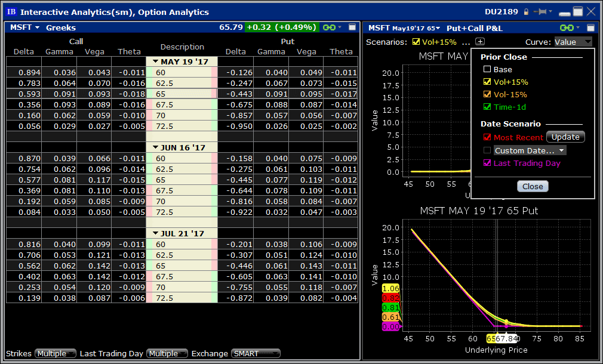Open the Custom Date... dropdown
This screenshot has height=364, width=603.
pyautogui.click(x=530, y=150)
